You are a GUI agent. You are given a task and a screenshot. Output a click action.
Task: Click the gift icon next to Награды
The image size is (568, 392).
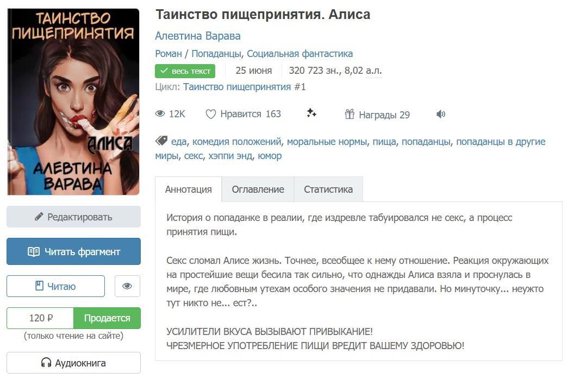click(x=349, y=115)
